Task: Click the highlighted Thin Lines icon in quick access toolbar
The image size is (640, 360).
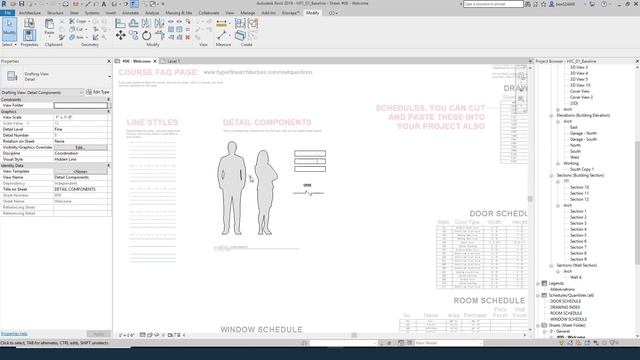Action: click(x=134, y=4)
